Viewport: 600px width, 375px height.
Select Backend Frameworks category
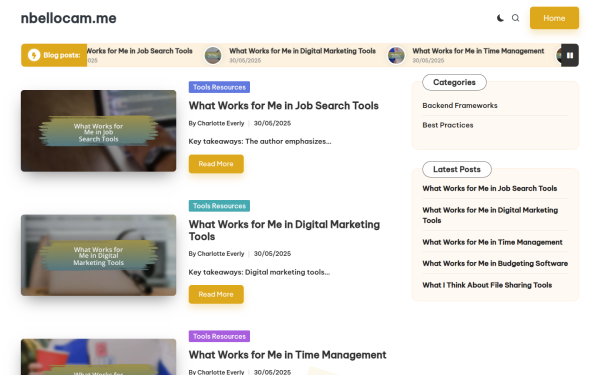[460, 106]
